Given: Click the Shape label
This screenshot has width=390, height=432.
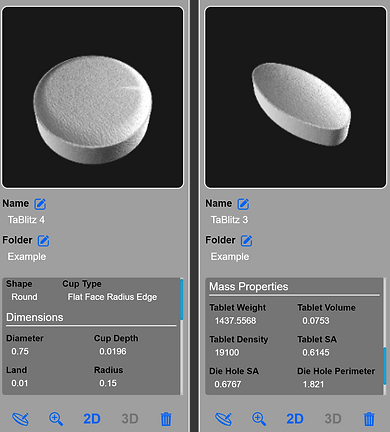Looking at the screenshot, I should point(19,284).
